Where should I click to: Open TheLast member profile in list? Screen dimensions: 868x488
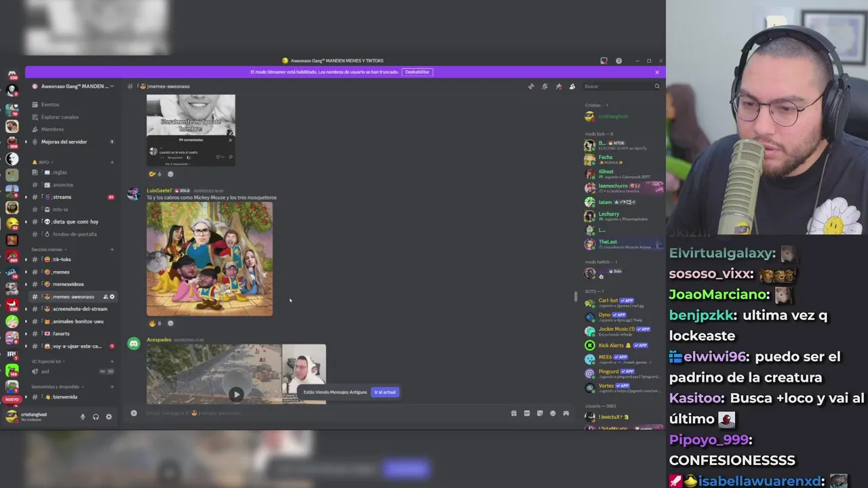click(623, 244)
